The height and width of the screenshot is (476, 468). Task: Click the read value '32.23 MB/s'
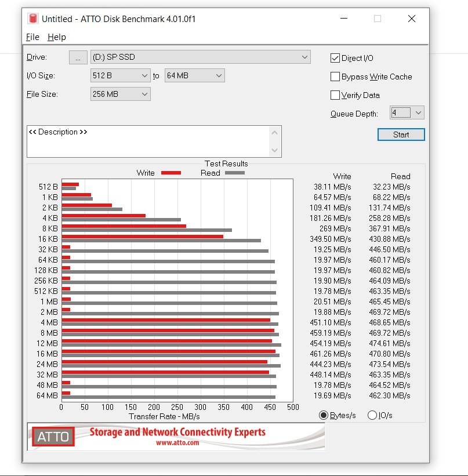pyautogui.click(x=391, y=187)
